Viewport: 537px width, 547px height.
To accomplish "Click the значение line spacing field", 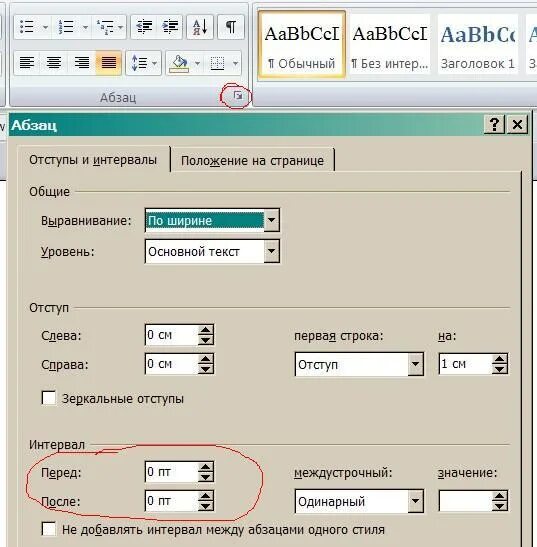I will (465, 501).
